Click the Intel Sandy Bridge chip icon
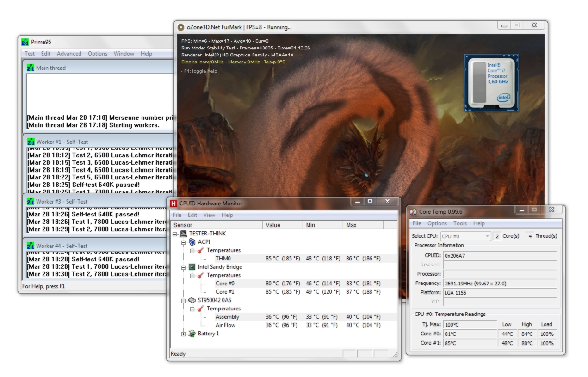 tap(192, 267)
